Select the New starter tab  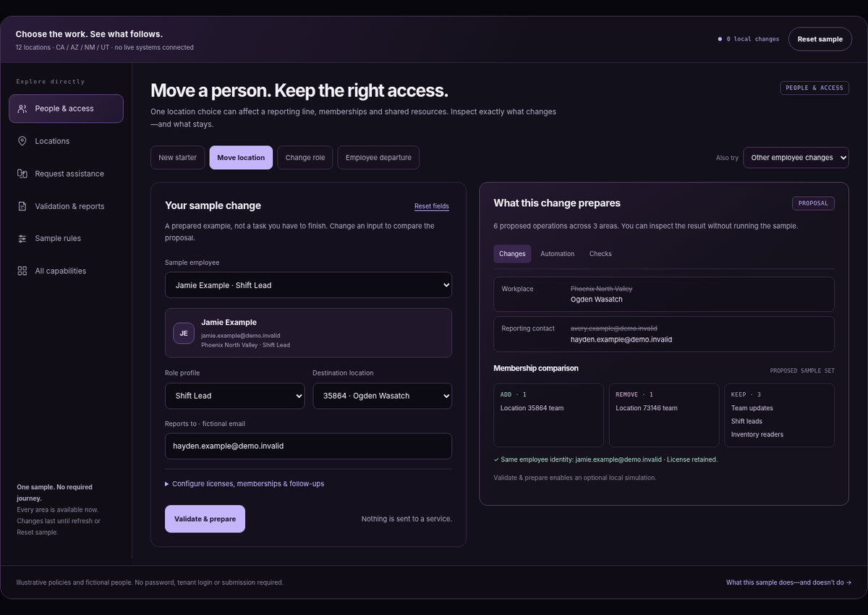pos(177,158)
